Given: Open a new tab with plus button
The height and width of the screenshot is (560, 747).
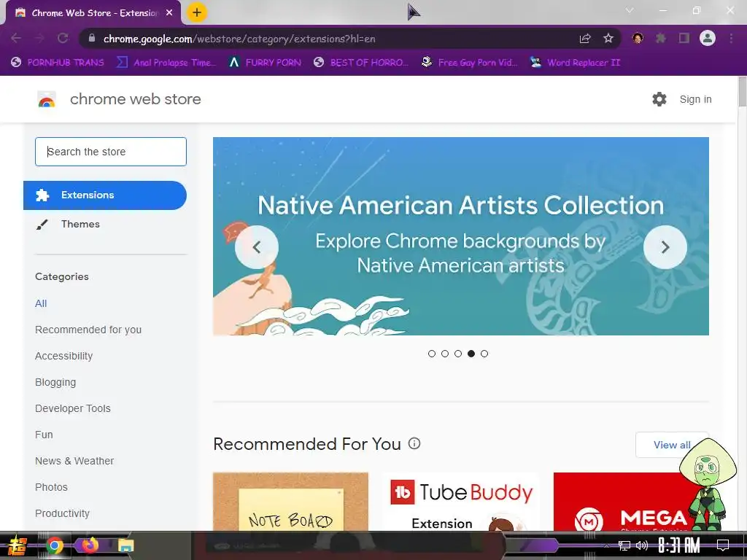Looking at the screenshot, I should [197, 12].
